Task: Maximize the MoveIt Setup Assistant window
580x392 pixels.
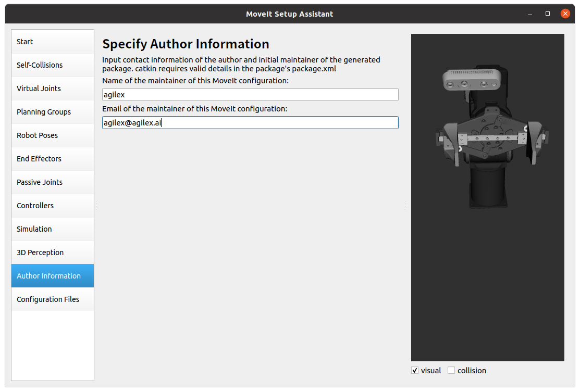Action: pyautogui.click(x=548, y=14)
